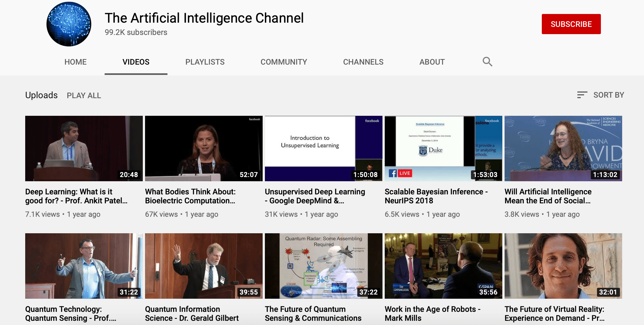Screen dimensions: 644x325
Task: Switch to the Home tab
Action: pyautogui.click(x=75, y=62)
